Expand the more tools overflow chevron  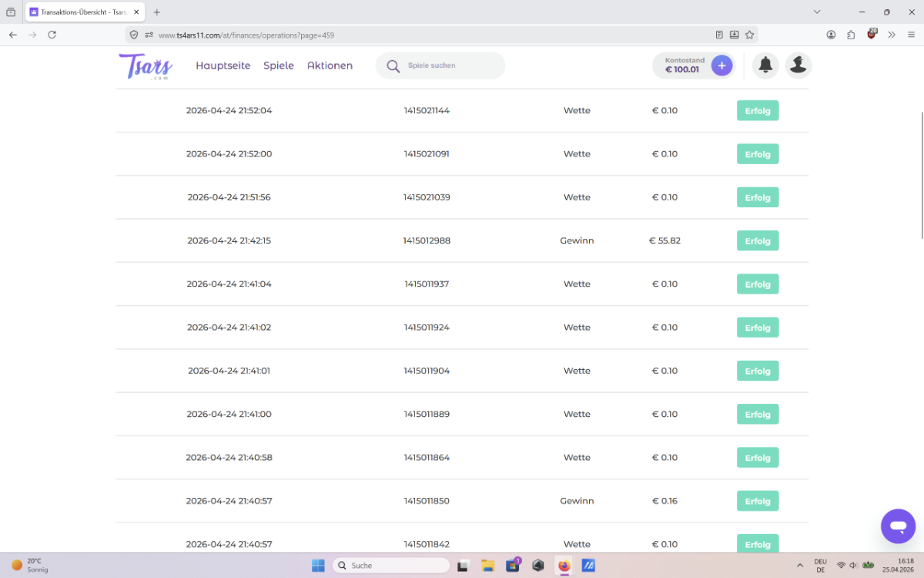click(892, 35)
